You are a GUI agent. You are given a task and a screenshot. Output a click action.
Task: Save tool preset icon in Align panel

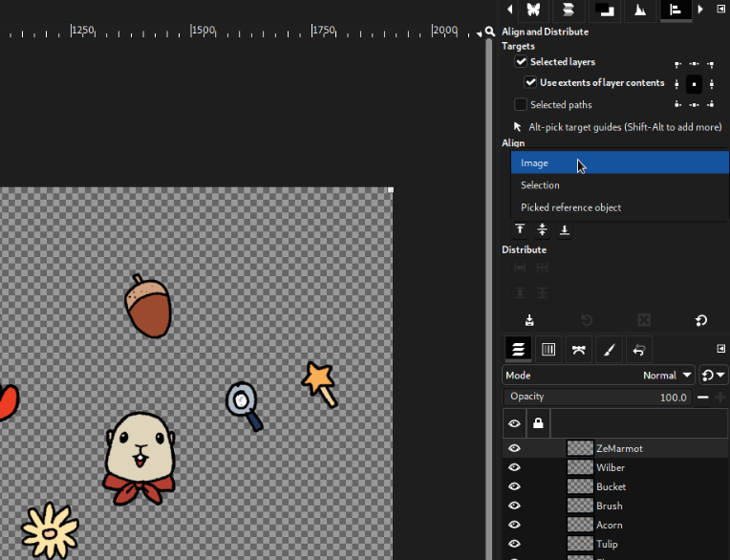pos(529,320)
